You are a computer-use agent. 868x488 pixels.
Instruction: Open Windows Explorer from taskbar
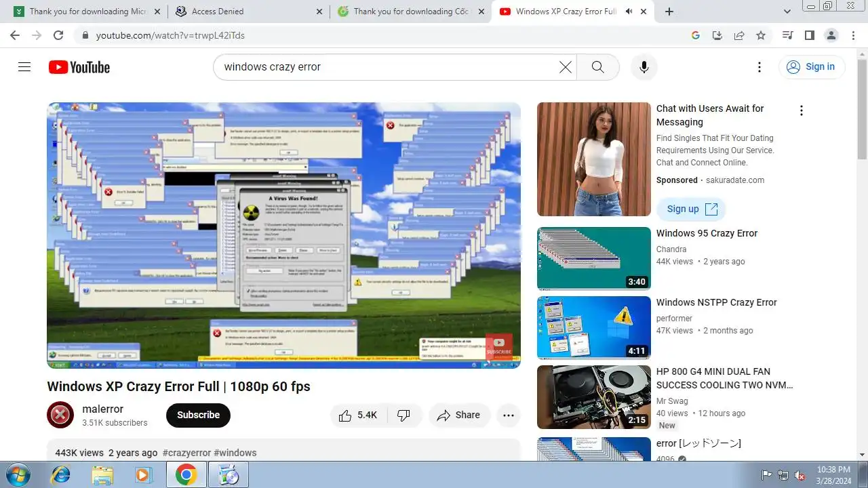(102, 474)
